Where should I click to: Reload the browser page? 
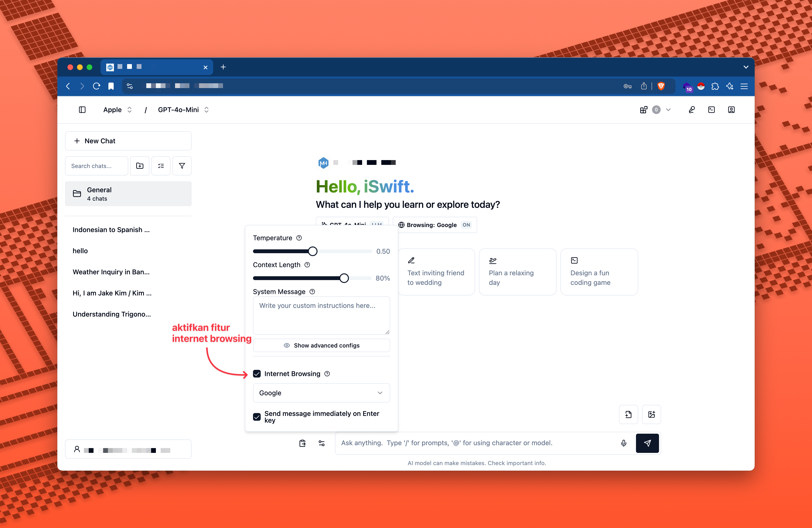pos(97,86)
